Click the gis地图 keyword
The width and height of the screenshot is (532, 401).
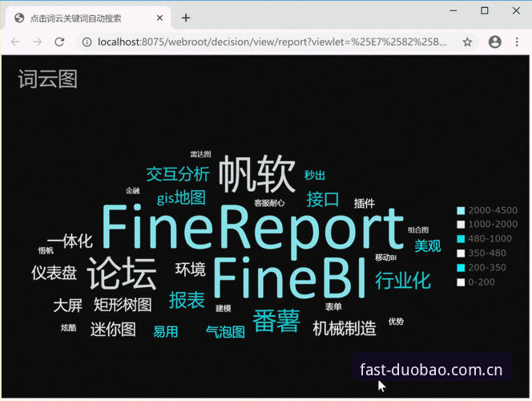182,197
